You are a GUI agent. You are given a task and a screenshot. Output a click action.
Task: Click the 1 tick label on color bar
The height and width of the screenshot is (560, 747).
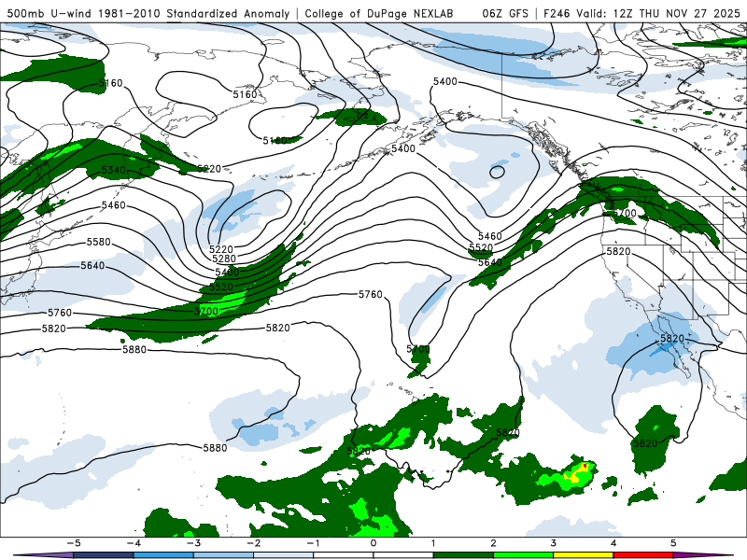point(433,543)
